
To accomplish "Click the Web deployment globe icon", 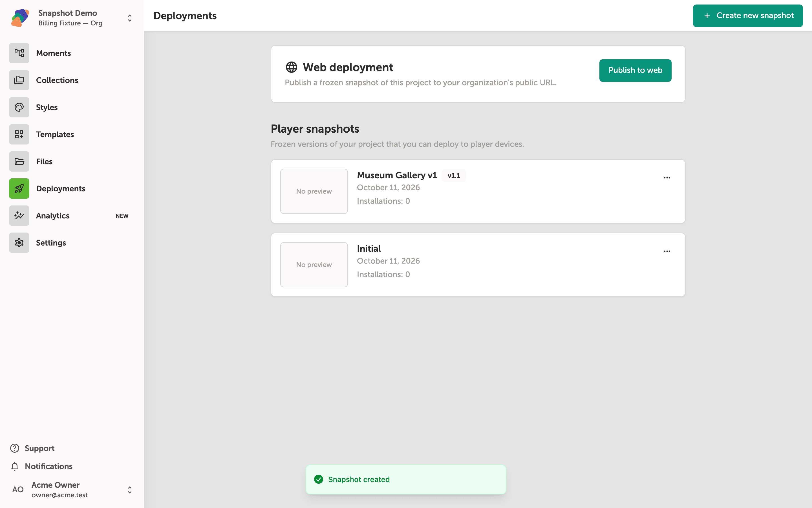I will tap(291, 67).
